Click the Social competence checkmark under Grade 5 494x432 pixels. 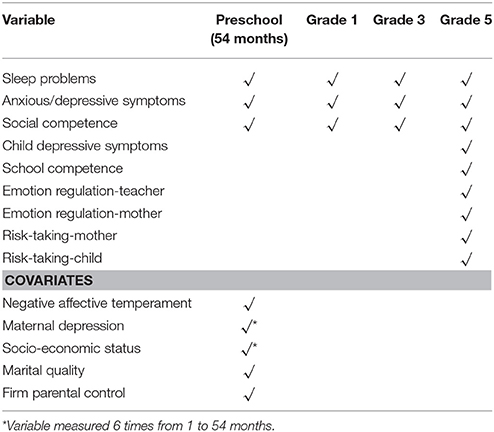[466, 124]
